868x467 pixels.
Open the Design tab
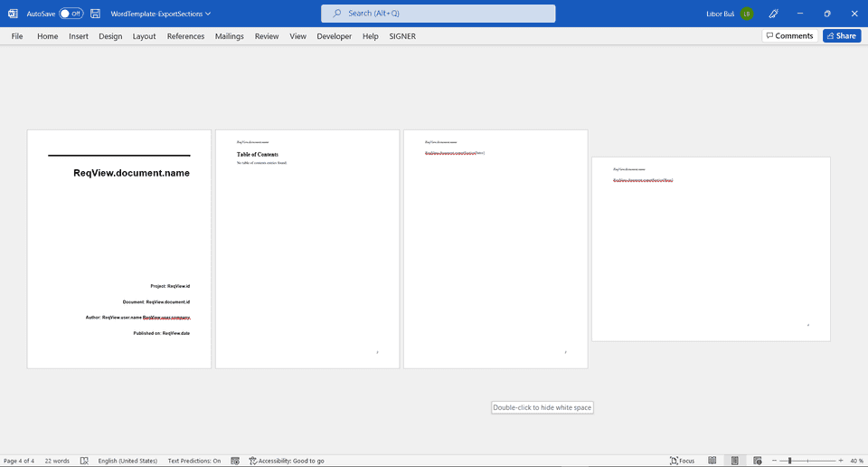(110, 36)
